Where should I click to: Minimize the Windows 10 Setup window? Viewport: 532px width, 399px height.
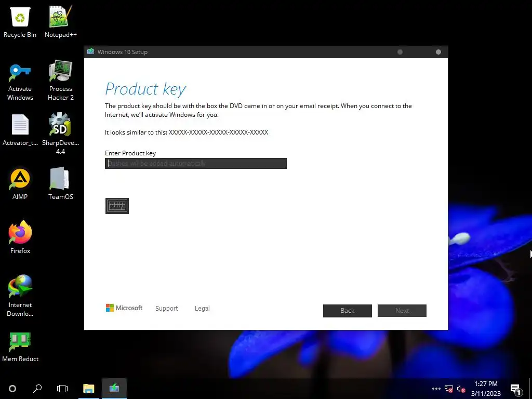400,52
